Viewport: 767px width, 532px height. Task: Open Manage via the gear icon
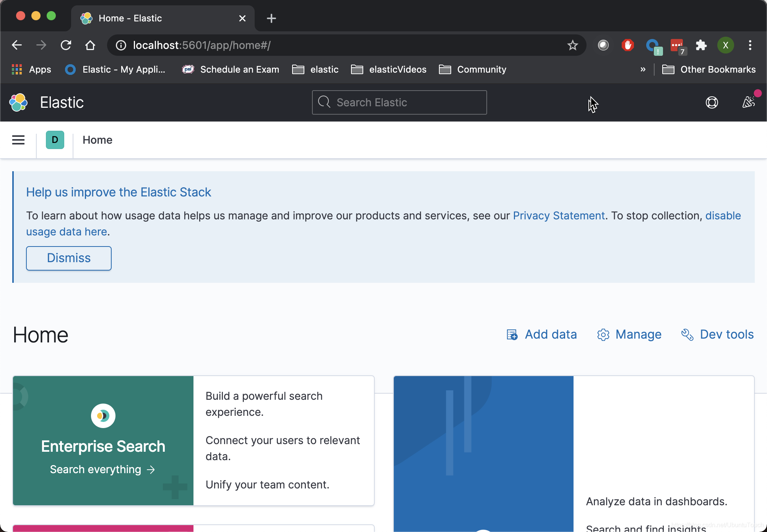(x=603, y=334)
